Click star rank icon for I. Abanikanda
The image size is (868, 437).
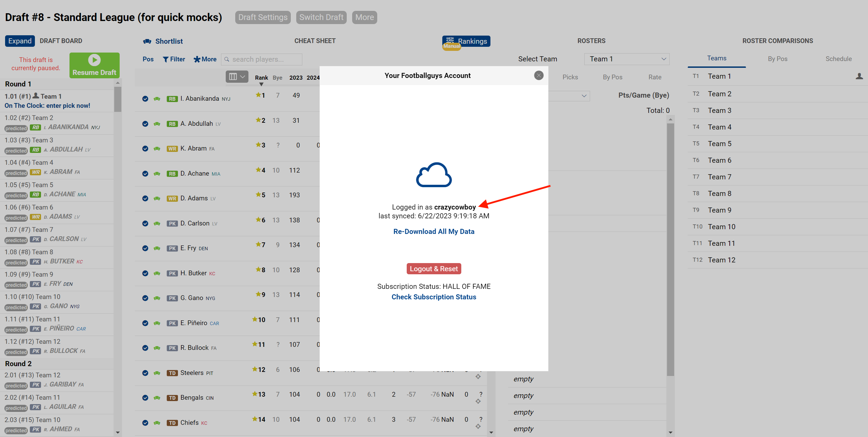click(x=258, y=95)
